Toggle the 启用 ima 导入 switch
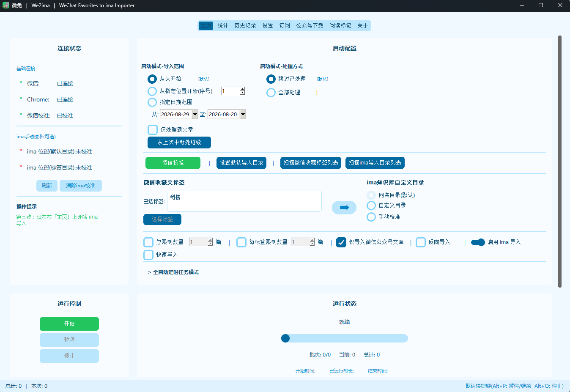Screen dimensions: 570x392 coord(478,242)
